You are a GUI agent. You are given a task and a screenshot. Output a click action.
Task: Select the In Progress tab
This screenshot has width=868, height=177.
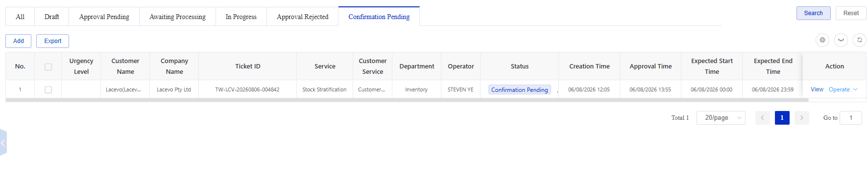(241, 17)
